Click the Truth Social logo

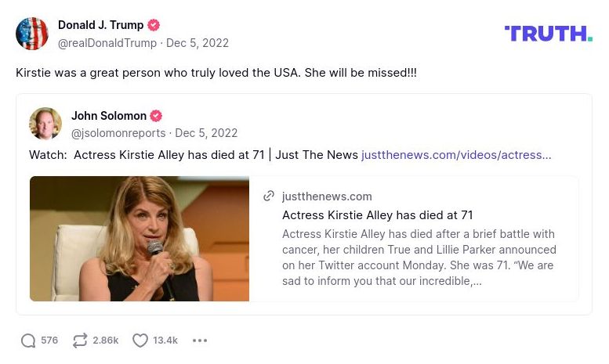pos(548,34)
